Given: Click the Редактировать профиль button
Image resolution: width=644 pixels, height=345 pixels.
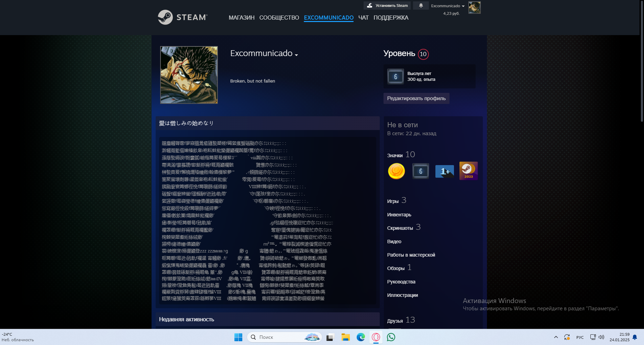Looking at the screenshot, I should click(x=416, y=98).
